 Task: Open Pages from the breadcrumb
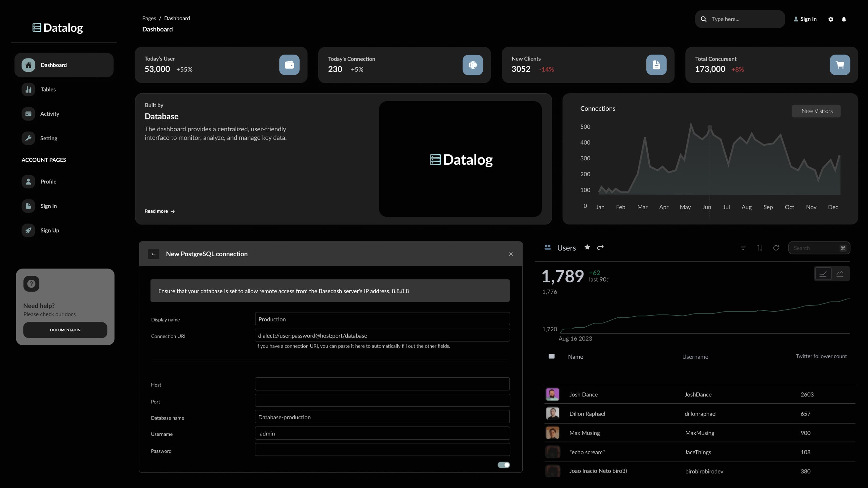(x=149, y=18)
